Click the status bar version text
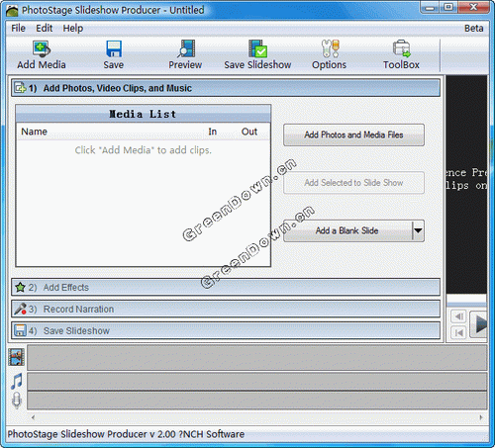The image size is (495, 448). [126, 434]
